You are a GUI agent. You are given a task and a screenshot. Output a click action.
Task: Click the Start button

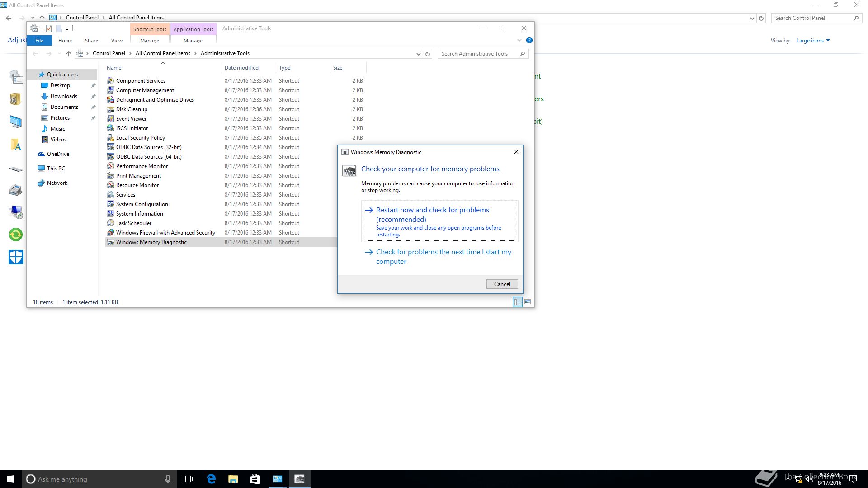11,479
